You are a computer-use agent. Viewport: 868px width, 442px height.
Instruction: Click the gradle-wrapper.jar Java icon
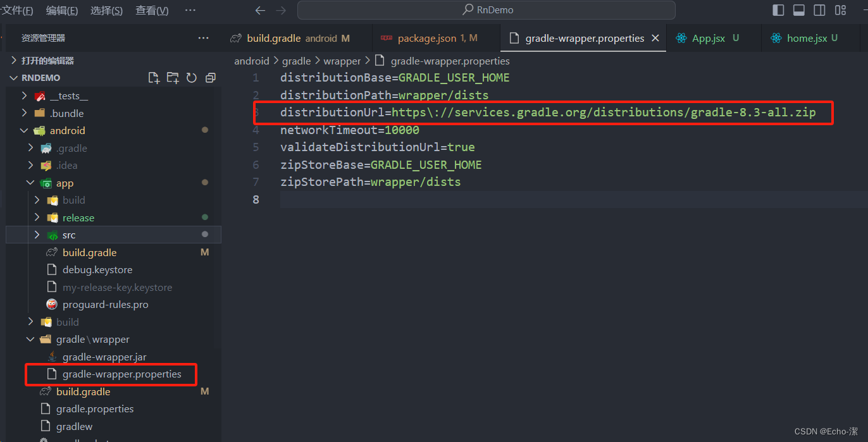[x=52, y=357]
